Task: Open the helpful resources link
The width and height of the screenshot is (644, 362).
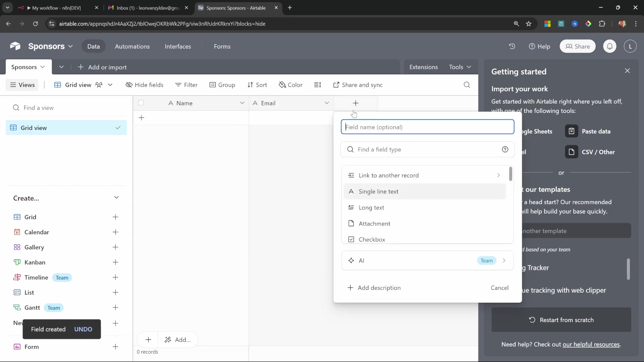Action: (591, 344)
